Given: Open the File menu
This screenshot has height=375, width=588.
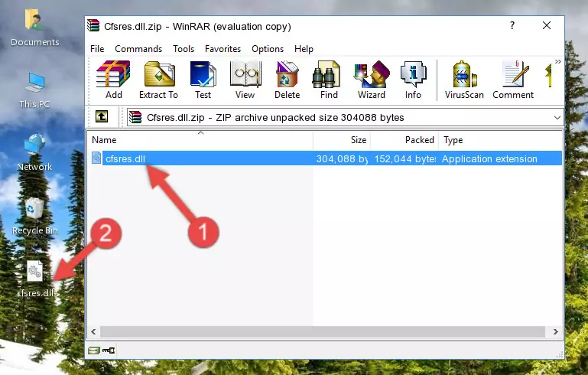Looking at the screenshot, I should click(x=97, y=49).
